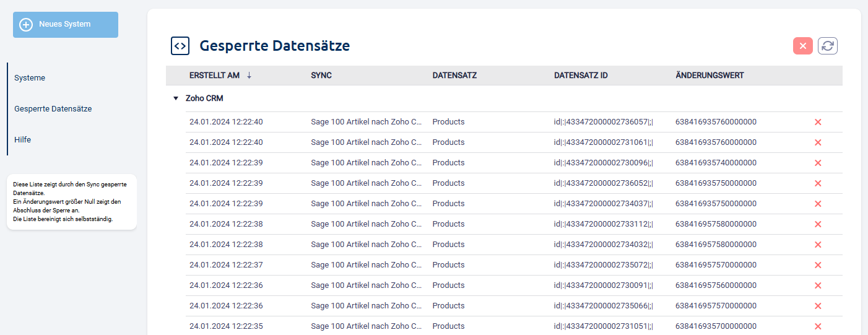This screenshot has height=335, width=868.
Task: Open the Hilfe sidebar item
Action: [x=23, y=140]
